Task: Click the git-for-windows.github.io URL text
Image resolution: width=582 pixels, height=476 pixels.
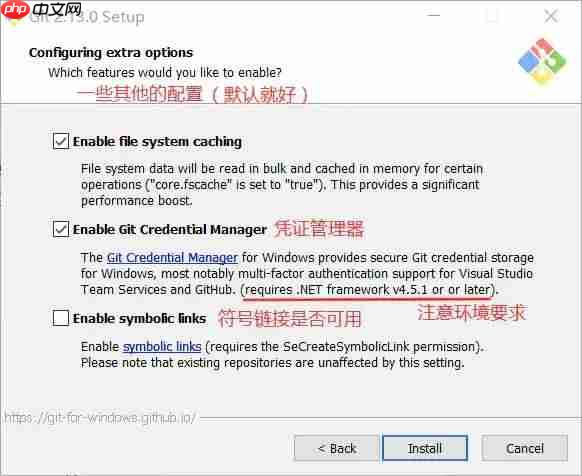Action: [x=100, y=418]
